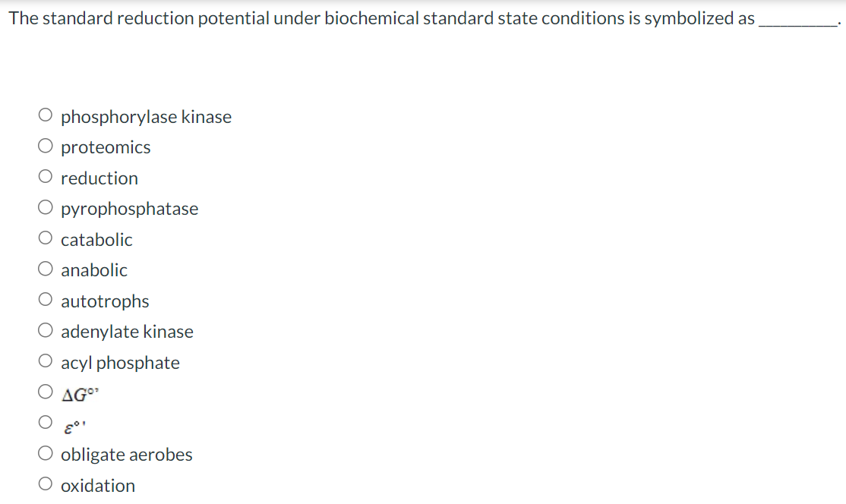Select the adenylate kinase answer
846x504 pixels.
(x=45, y=329)
